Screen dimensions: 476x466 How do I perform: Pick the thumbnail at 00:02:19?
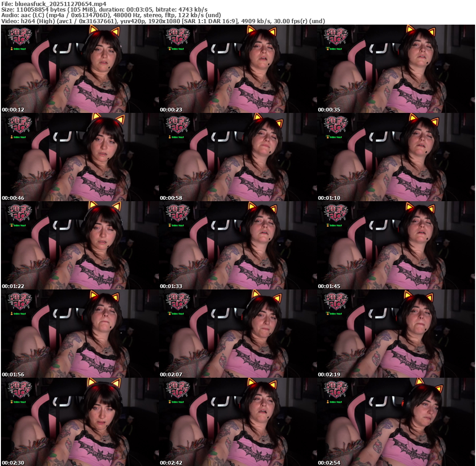point(396,334)
